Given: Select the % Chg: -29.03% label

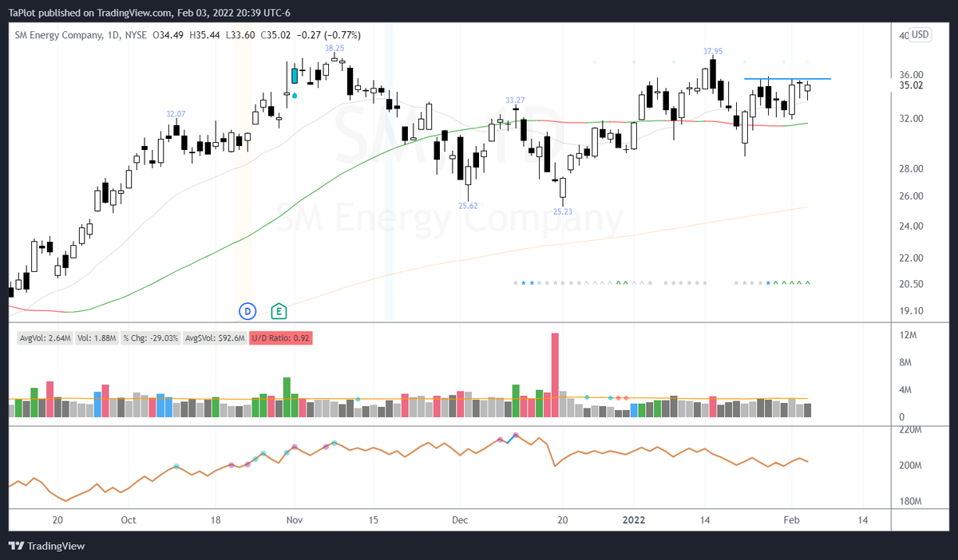Looking at the screenshot, I should click(x=151, y=338).
